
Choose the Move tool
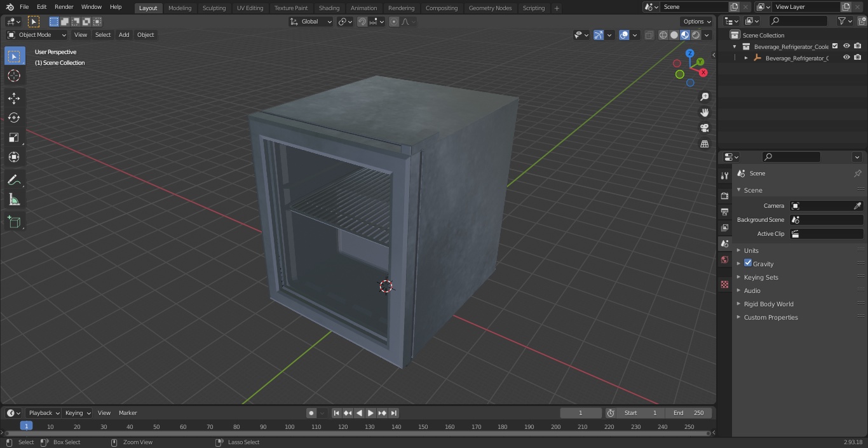[14, 98]
